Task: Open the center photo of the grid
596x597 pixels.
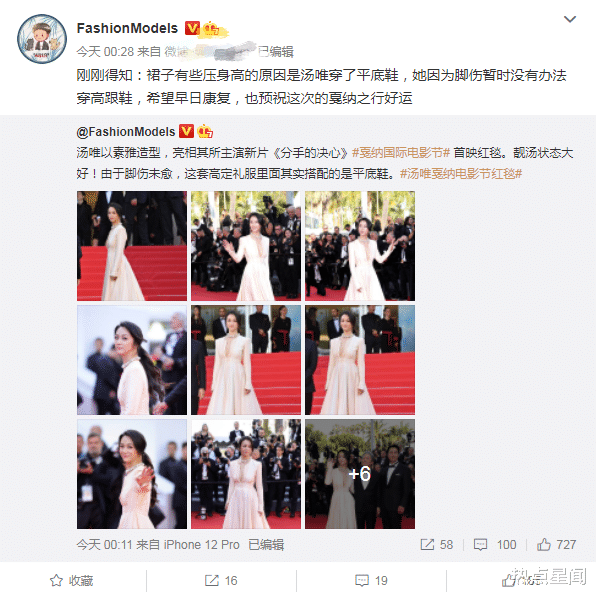Action: 246,360
